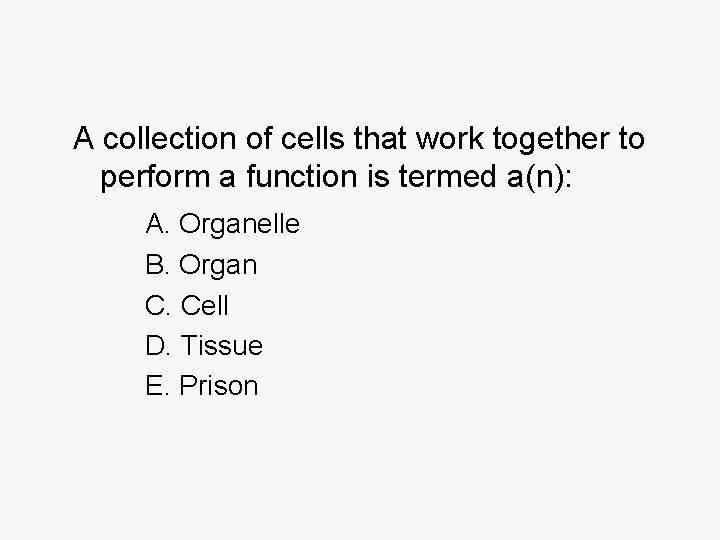Click the letter D. label
720x540 pixels.
[x=158, y=345]
